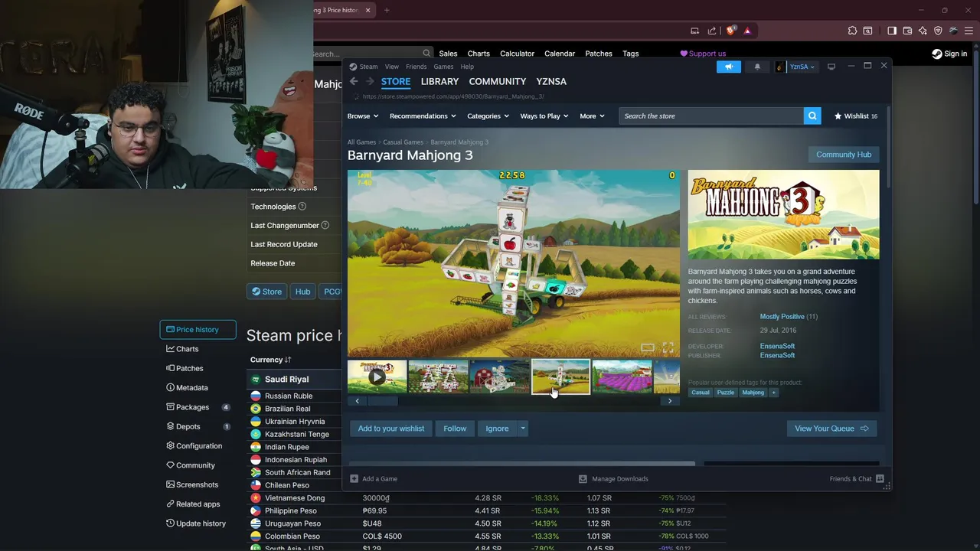Toggle the browser sidebar panel icon

892,31
